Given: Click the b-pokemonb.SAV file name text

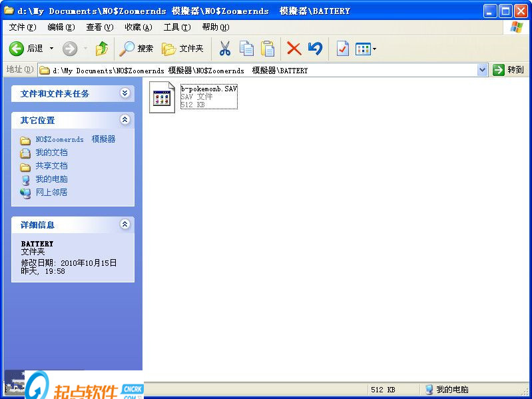Looking at the screenshot, I should pyautogui.click(x=208, y=89).
